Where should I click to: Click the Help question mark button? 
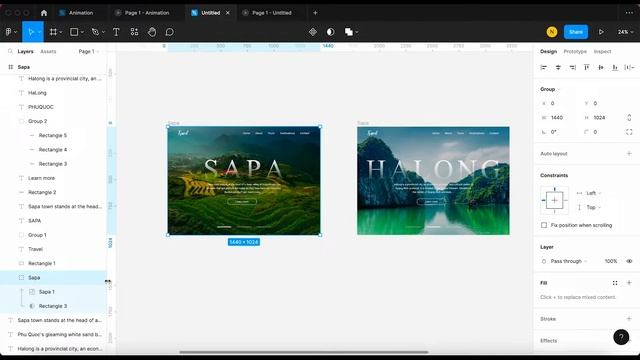click(621, 337)
